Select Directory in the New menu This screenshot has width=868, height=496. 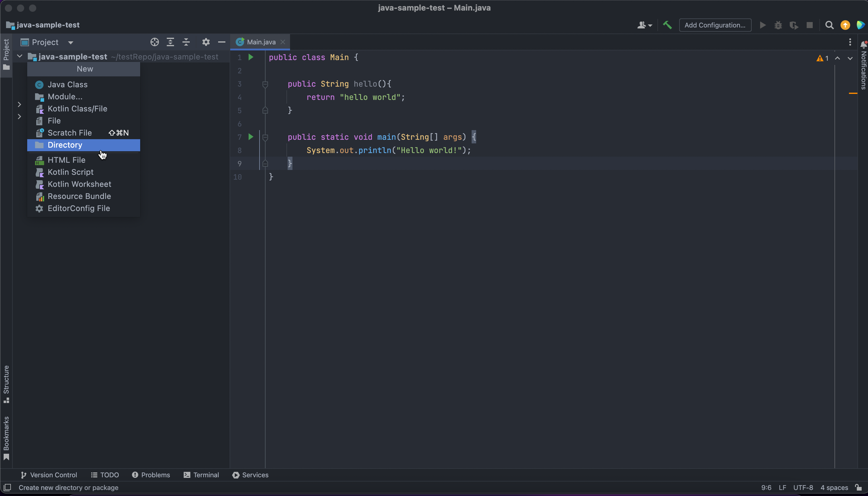[65, 145]
